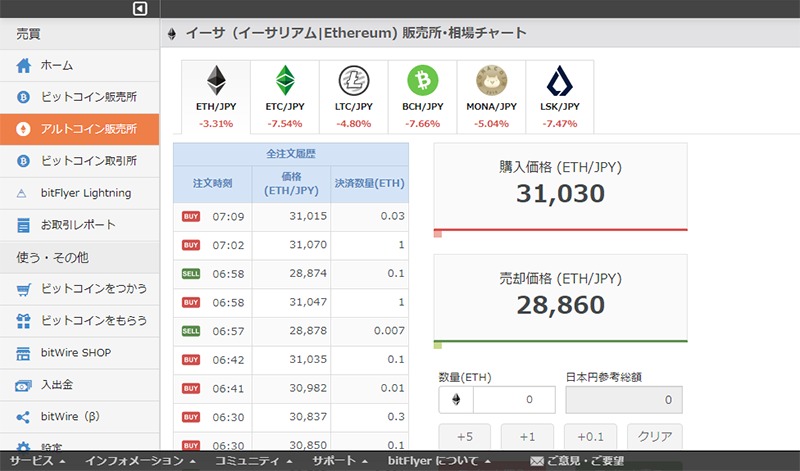The width and height of the screenshot is (800, 471).
Task: Open ビットコイン取引所 in the sidebar
Action: tap(80, 161)
